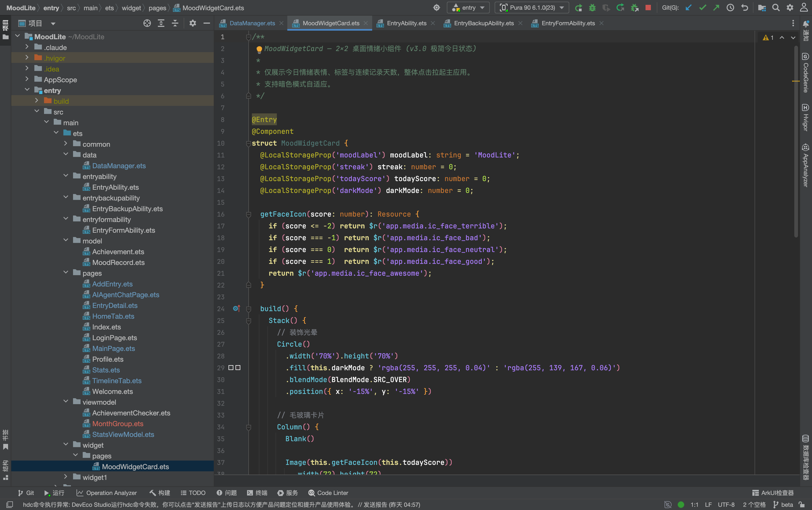The height and width of the screenshot is (510, 812).
Task: Open the AppAnalyzer side panel
Action: click(x=806, y=165)
